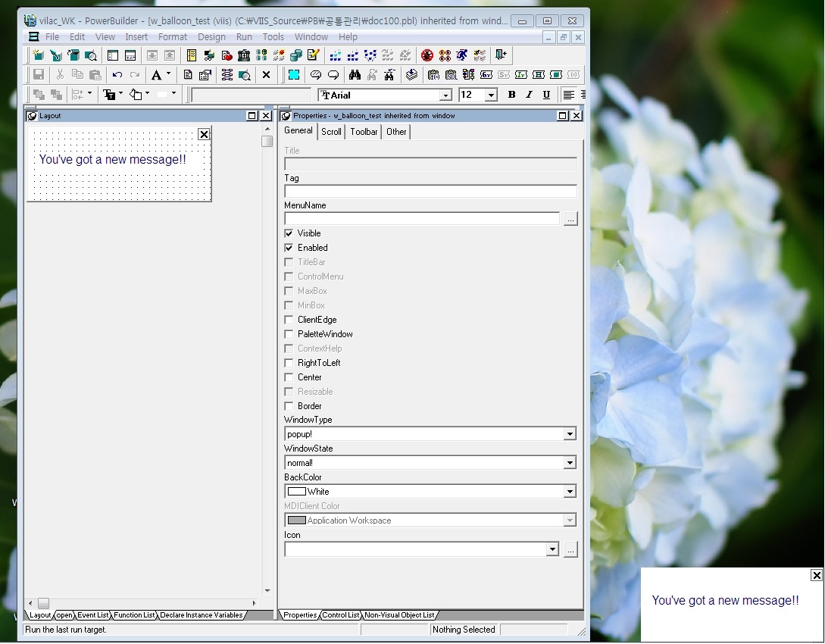This screenshot has height=644, width=825.
Task: Expand the WindowType dropdown
Action: pyautogui.click(x=570, y=434)
